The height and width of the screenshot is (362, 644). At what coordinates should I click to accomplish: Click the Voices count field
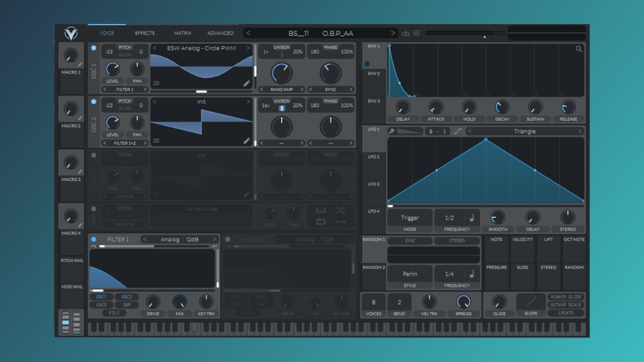[x=374, y=302]
